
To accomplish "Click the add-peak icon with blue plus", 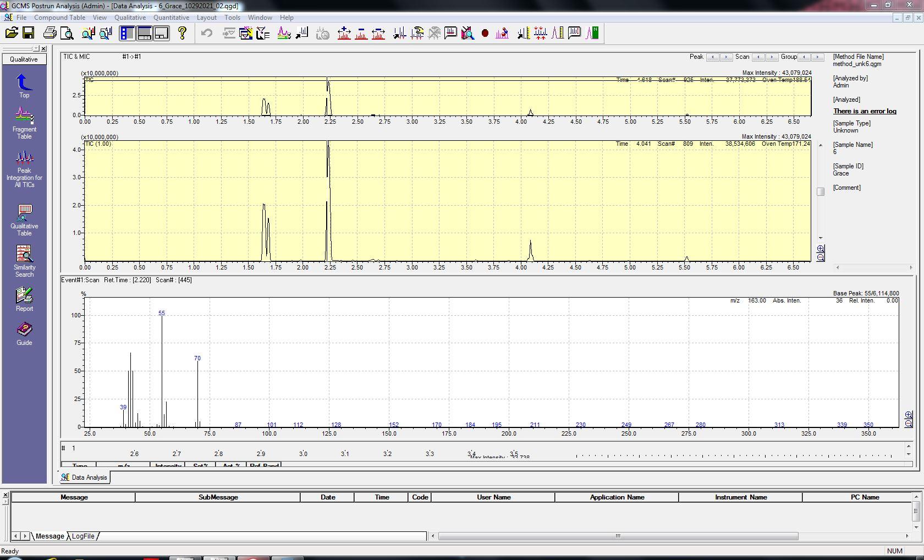I will click(344, 33).
